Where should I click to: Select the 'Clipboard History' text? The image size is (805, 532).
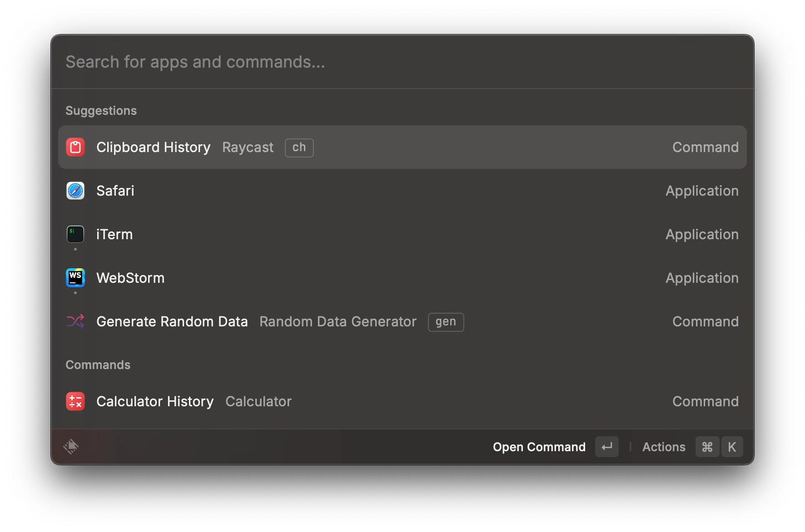coord(154,147)
